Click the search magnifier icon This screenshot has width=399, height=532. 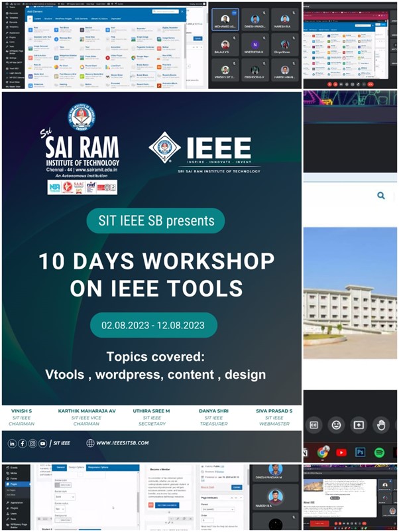[x=381, y=196]
